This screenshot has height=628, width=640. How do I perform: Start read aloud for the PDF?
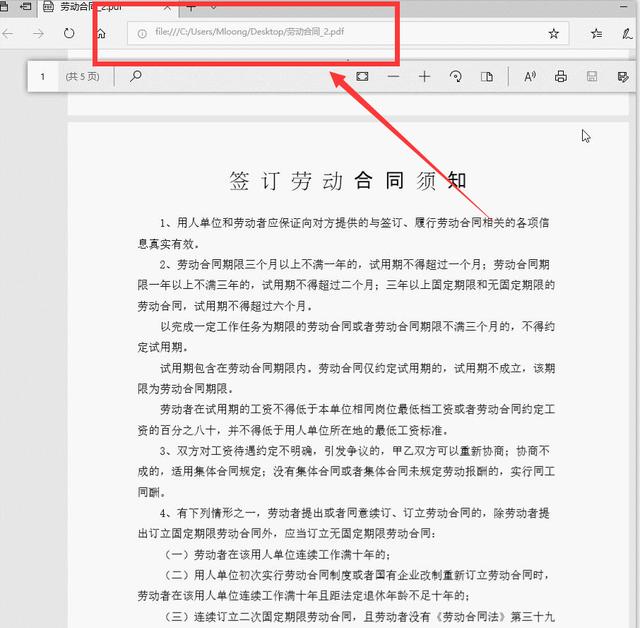(530, 76)
